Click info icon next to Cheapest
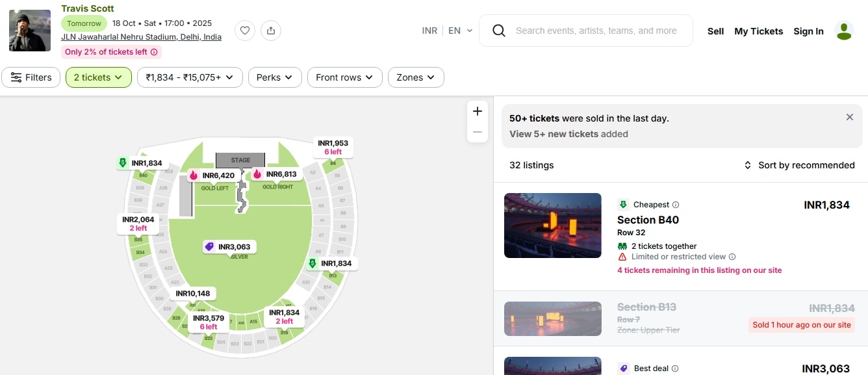868x375 pixels. 676,205
